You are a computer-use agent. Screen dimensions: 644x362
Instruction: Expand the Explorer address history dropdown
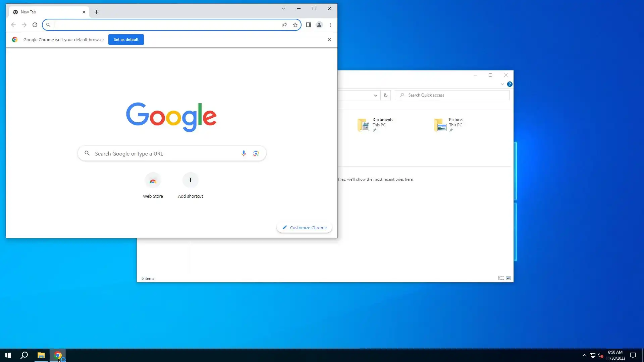click(376, 96)
